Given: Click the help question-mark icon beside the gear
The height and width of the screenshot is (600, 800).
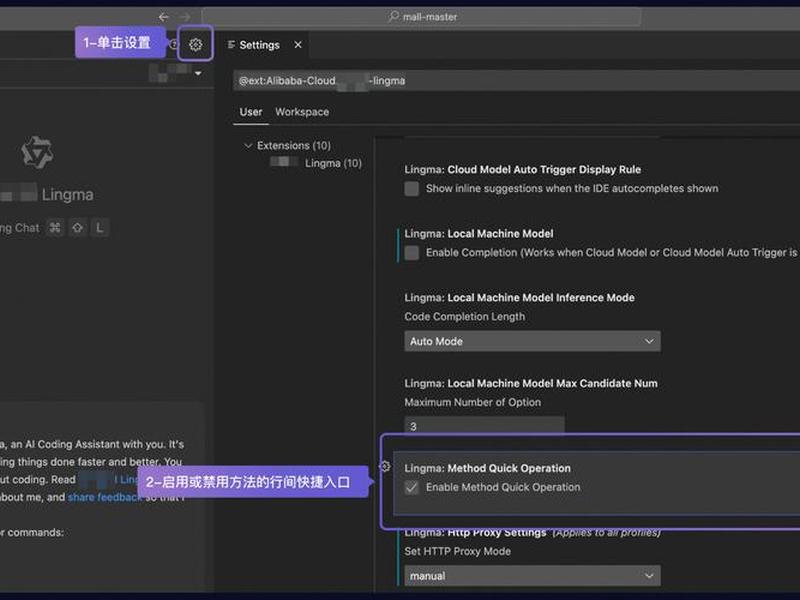Looking at the screenshot, I should tap(174, 44).
